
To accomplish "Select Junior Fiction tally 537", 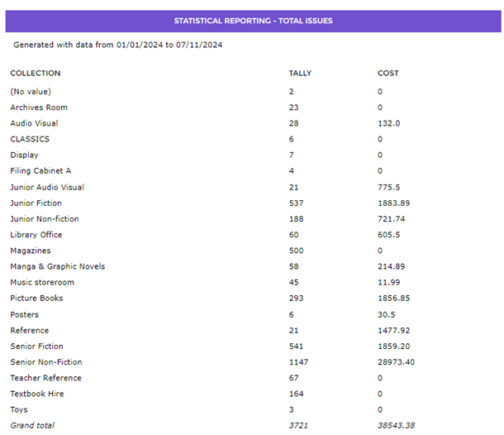I will [x=296, y=203].
